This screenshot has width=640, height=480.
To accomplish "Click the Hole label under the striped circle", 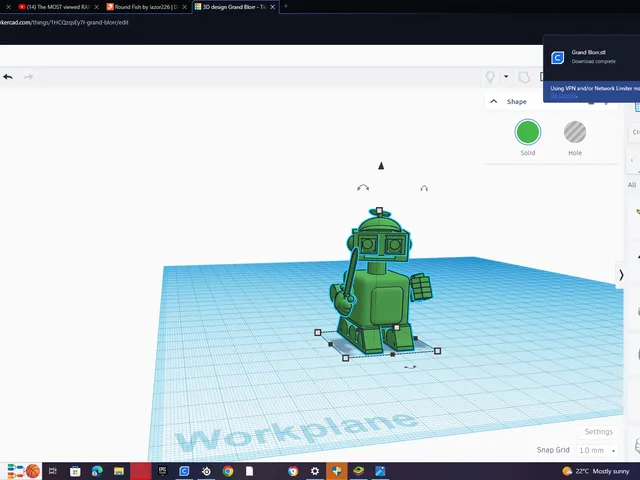I will tap(575, 153).
